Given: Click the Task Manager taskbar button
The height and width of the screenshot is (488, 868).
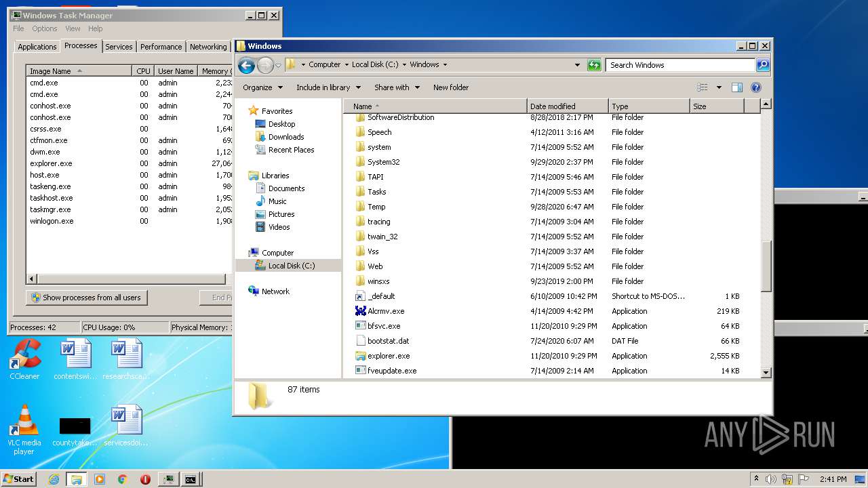Looking at the screenshot, I should 168,479.
